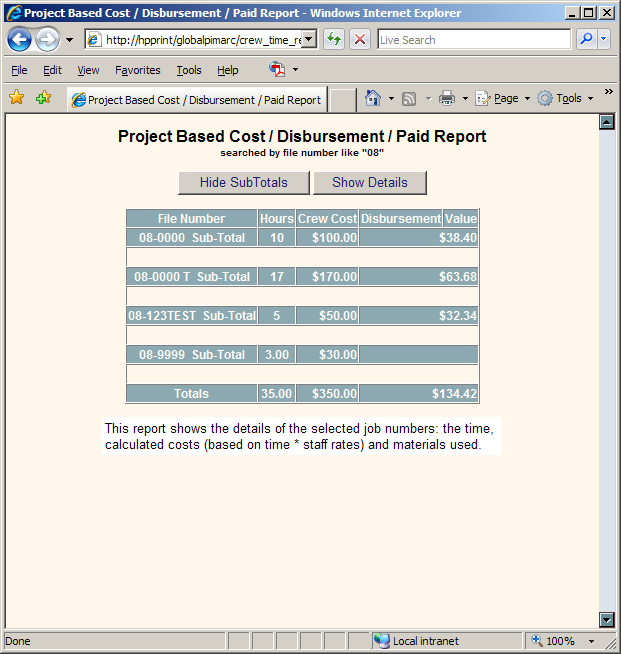Click the Internet Explorer title bar icon
Screen dimensions: 621x654
pyautogui.click(x=14, y=13)
